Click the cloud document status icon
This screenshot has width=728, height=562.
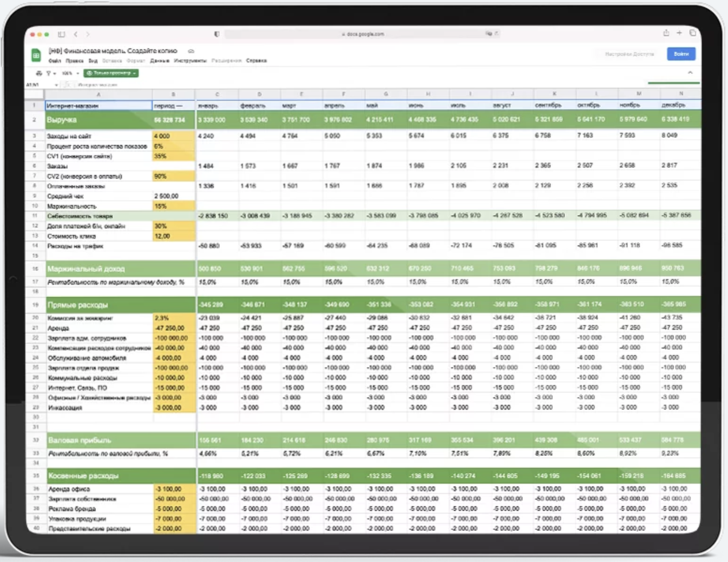191,51
